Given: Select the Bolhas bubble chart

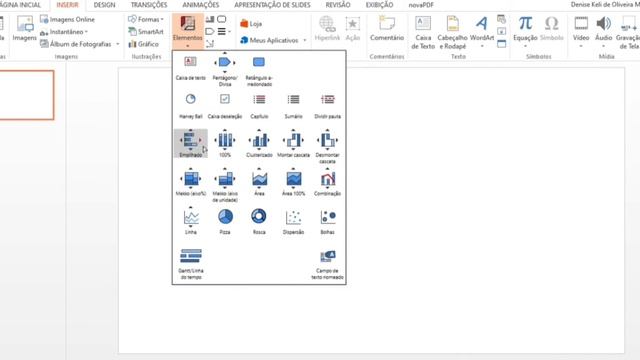Looking at the screenshot, I should coord(327,221).
